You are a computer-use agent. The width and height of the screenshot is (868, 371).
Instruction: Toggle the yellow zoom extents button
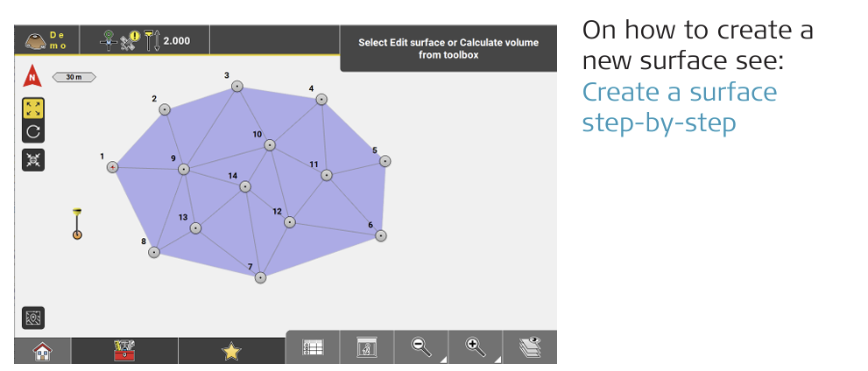pos(33,108)
